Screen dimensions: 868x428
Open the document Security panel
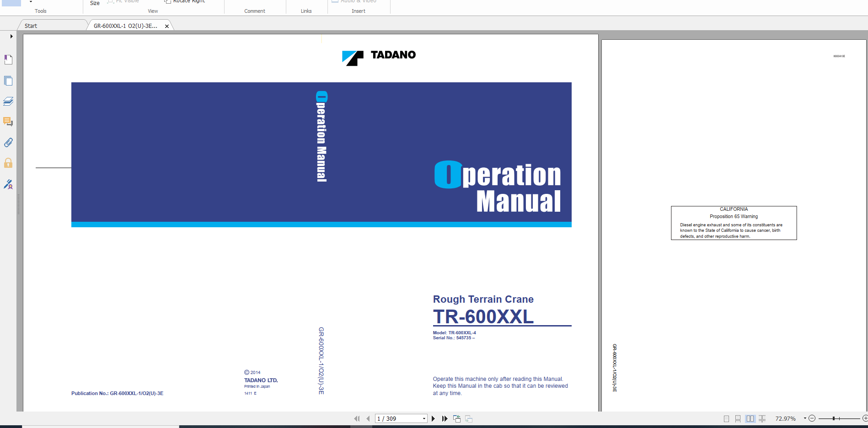pos(8,163)
